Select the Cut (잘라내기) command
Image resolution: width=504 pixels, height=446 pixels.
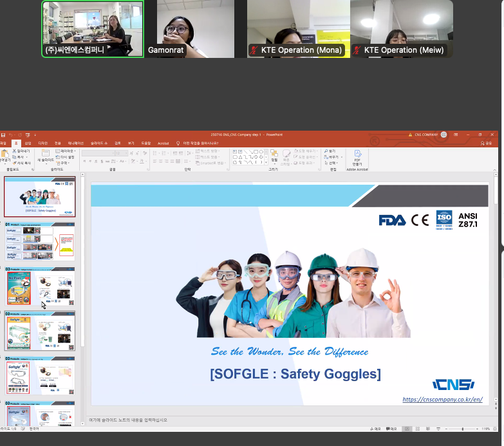(21, 151)
